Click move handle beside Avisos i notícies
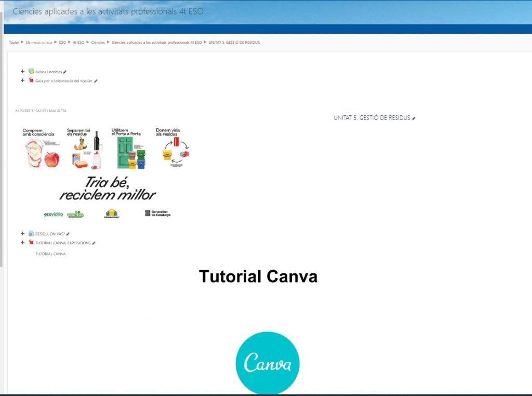532x396 pixels. point(22,72)
